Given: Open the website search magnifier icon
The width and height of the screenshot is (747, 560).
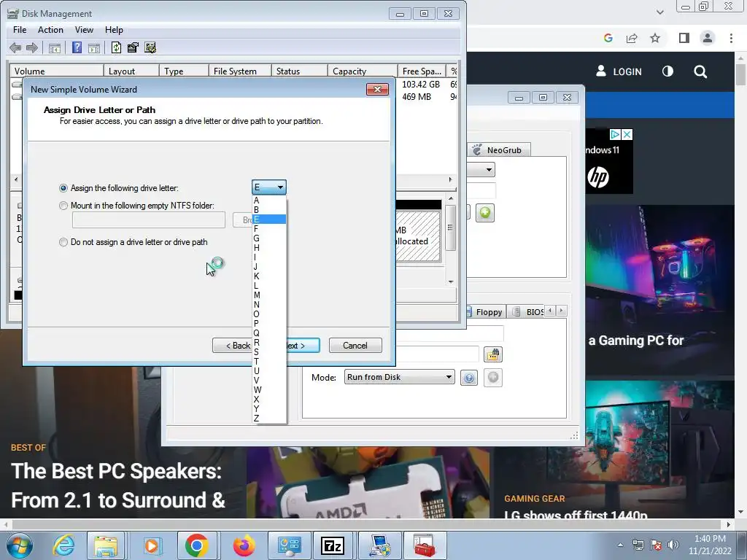Looking at the screenshot, I should pyautogui.click(x=700, y=72).
